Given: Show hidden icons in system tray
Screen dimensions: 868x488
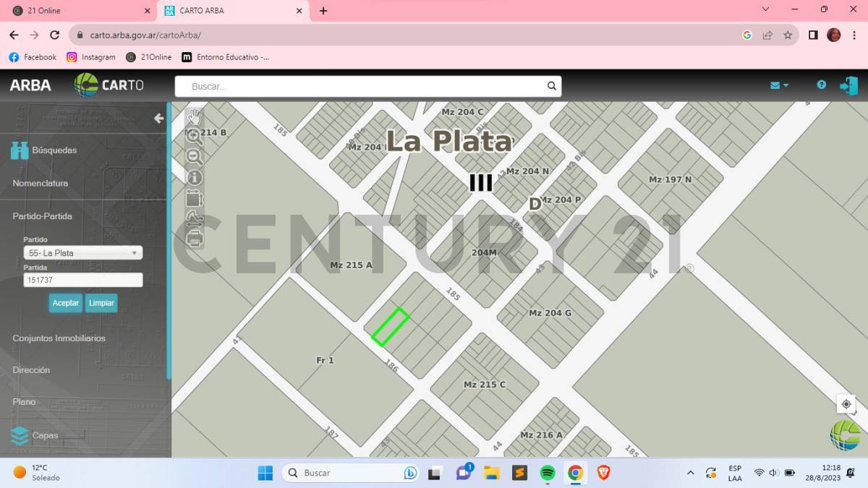Looking at the screenshot, I should point(690,473).
